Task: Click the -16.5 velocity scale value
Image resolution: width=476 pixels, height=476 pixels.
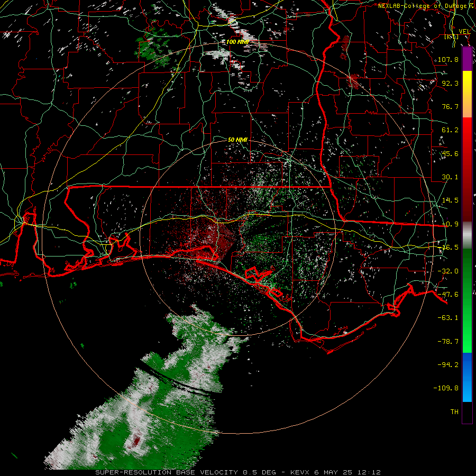Action: click(x=450, y=248)
